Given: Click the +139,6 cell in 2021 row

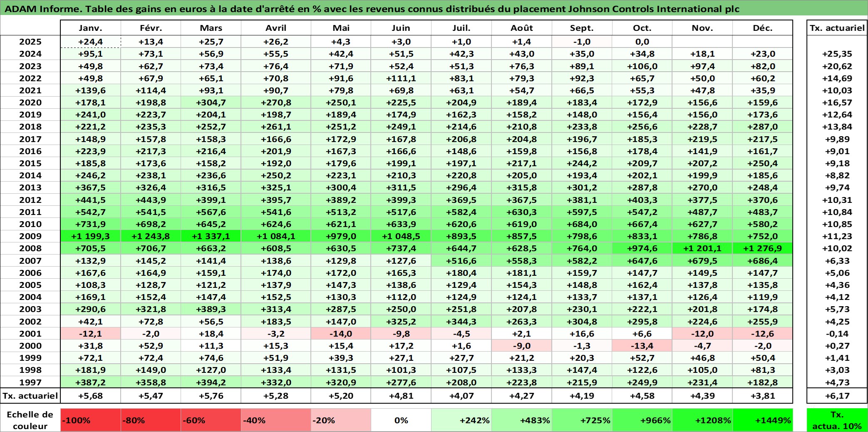Looking at the screenshot, I should [x=91, y=90].
